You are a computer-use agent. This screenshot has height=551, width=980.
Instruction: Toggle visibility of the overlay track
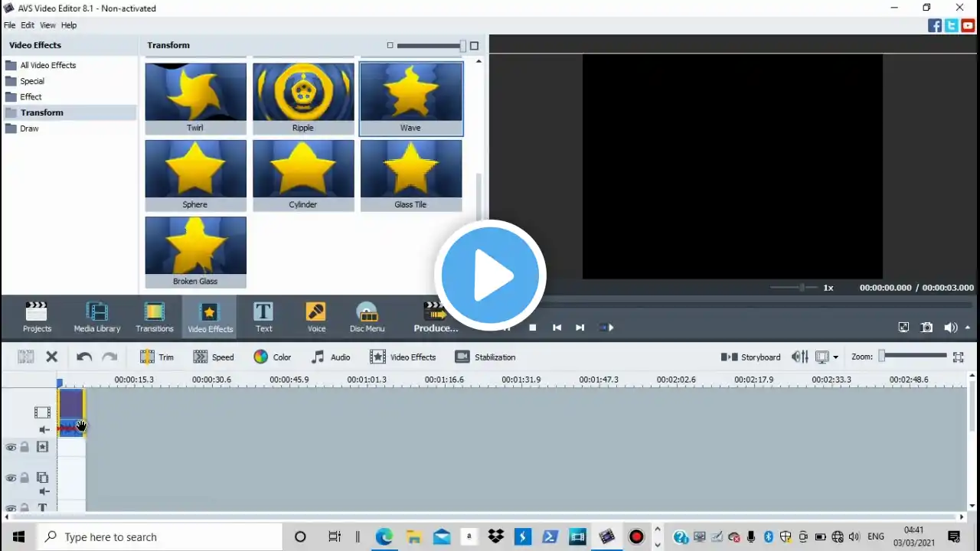tap(11, 478)
